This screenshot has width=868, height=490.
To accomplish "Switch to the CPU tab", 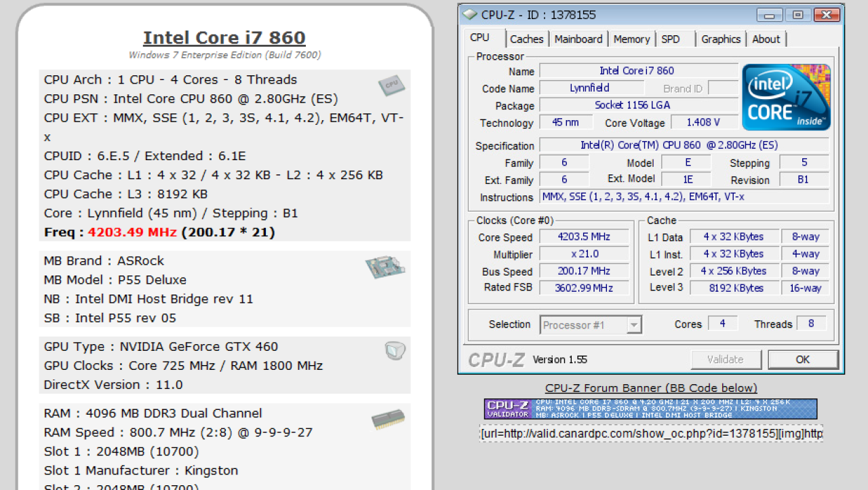I will pyautogui.click(x=479, y=38).
